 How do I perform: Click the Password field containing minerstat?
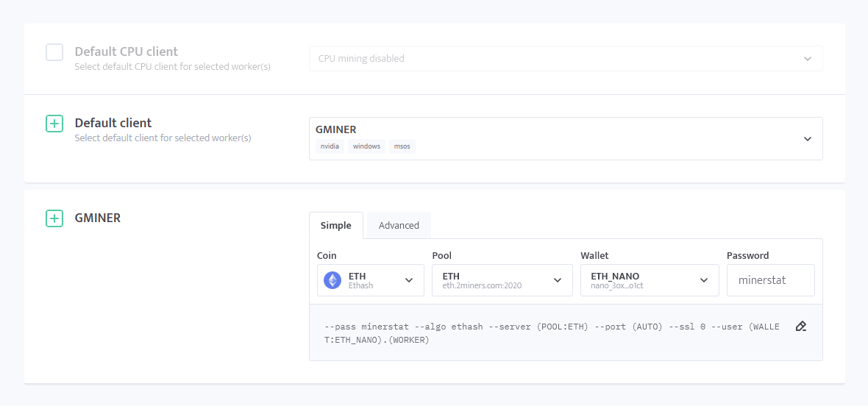(771, 280)
